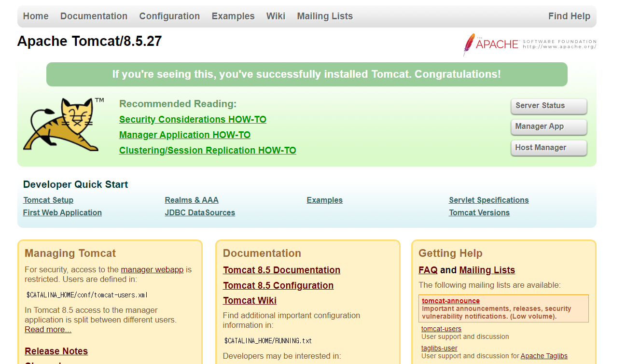Open Mailing Lists link in Getting Help
The image size is (626, 364).
487,270
